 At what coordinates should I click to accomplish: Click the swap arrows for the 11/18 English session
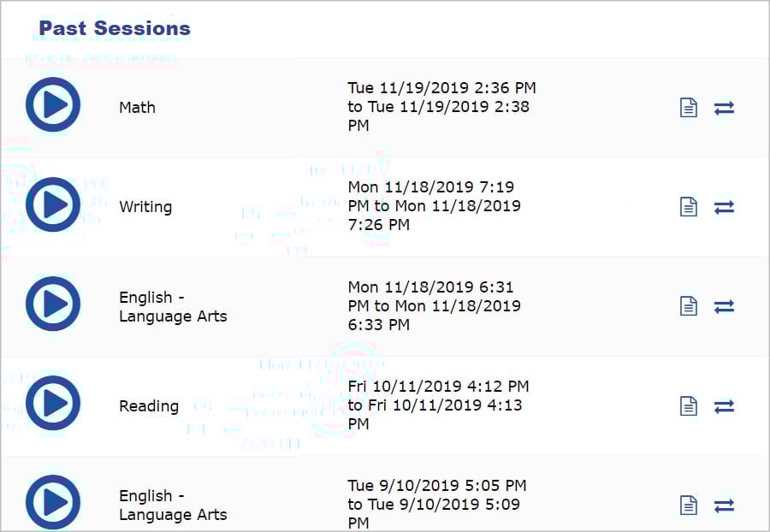click(725, 306)
